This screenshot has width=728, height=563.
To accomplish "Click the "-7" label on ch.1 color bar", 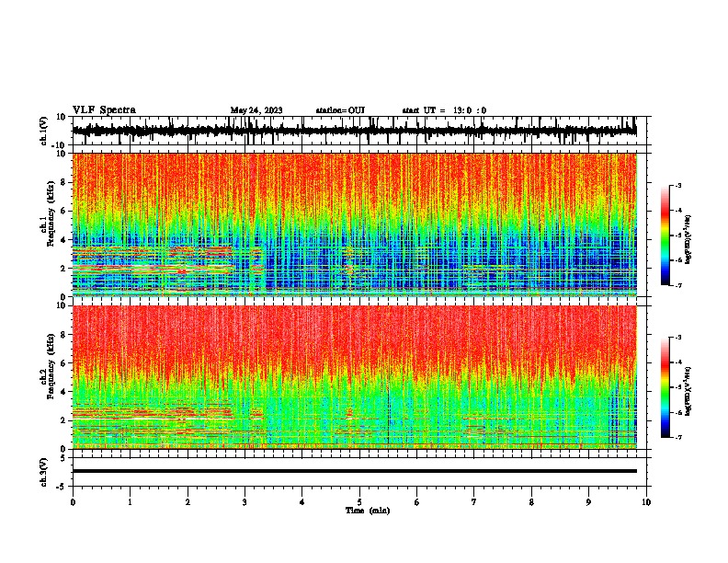I will (x=678, y=285).
